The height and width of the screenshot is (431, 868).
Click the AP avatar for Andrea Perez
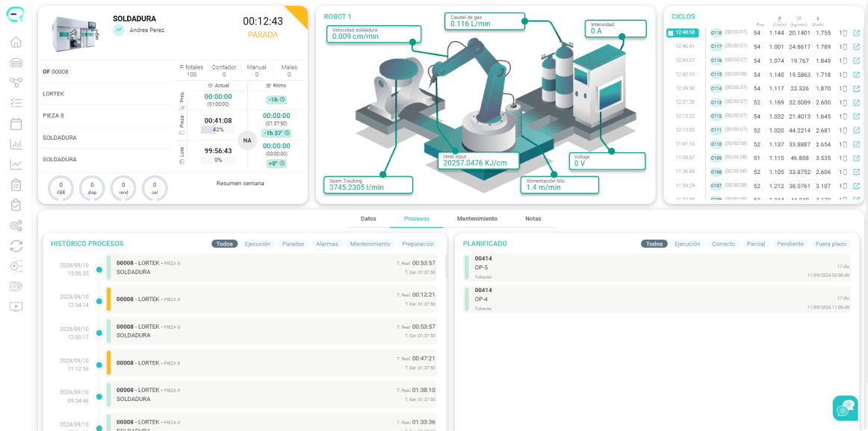[119, 30]
